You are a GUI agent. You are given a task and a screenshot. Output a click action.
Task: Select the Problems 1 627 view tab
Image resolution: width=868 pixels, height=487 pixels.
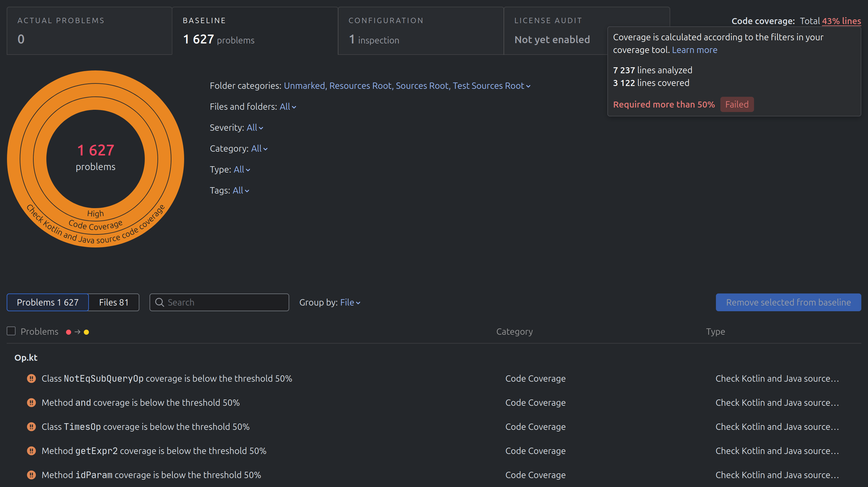tap(48, 302)
